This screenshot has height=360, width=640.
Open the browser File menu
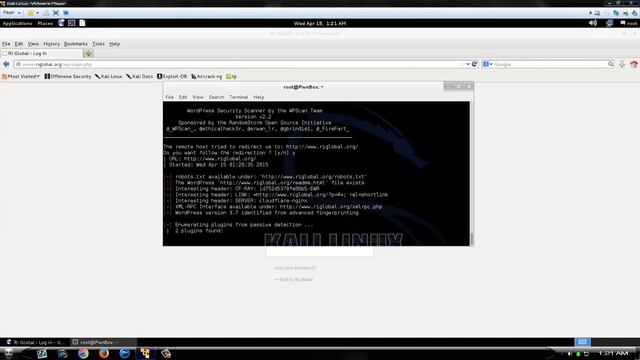point(6,44)
